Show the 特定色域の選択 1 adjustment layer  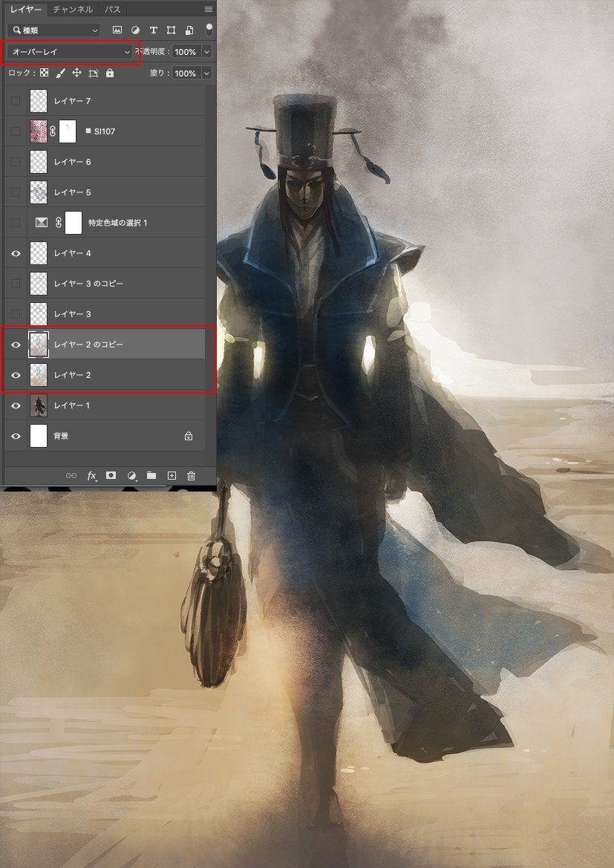point(16,223)
